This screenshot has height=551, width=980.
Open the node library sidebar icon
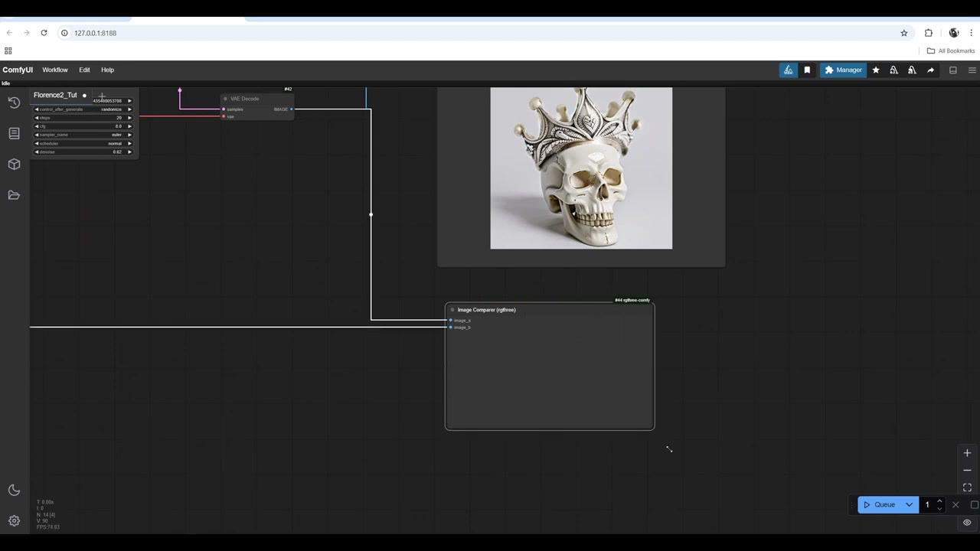(14, 133)
